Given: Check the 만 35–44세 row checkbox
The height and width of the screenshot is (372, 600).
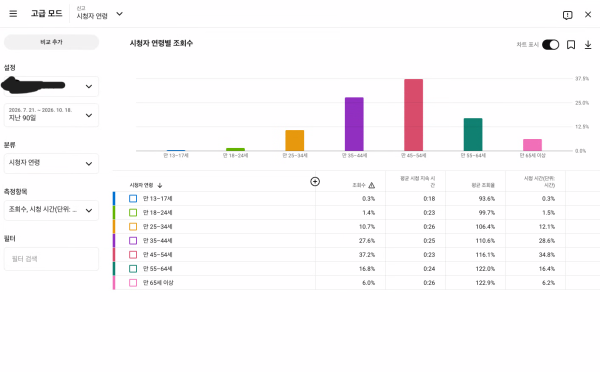Looking at the screenshot, I should pos(133,241).
